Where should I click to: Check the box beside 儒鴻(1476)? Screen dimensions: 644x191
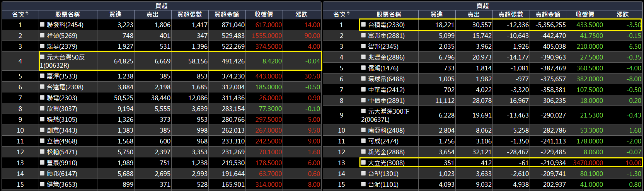(x=363, y=68)
